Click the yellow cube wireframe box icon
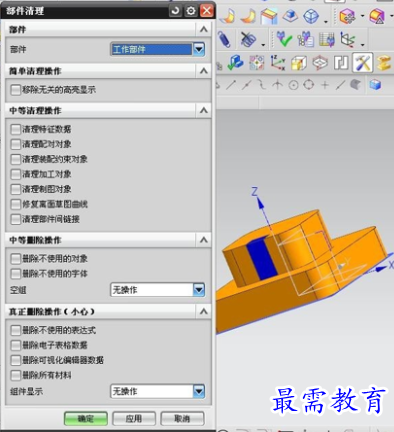Screen dimensions: 394x432 (299, 63)
